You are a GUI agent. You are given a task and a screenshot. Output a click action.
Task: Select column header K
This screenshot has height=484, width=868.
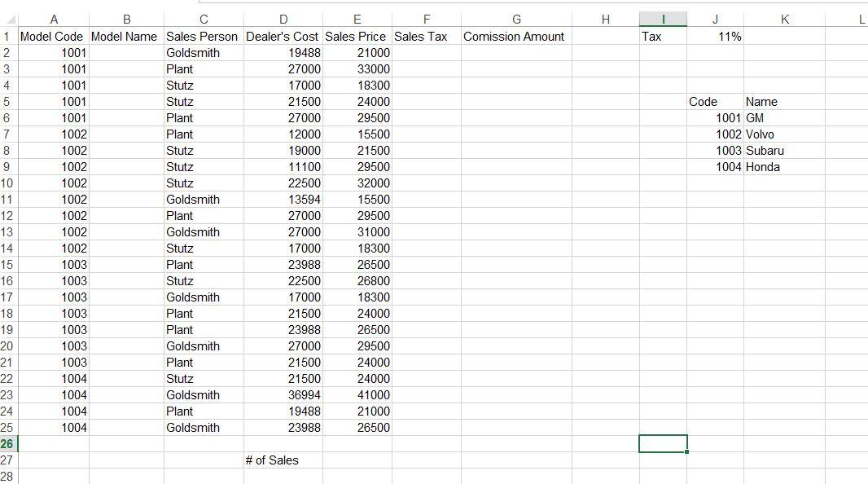point(783,20)
